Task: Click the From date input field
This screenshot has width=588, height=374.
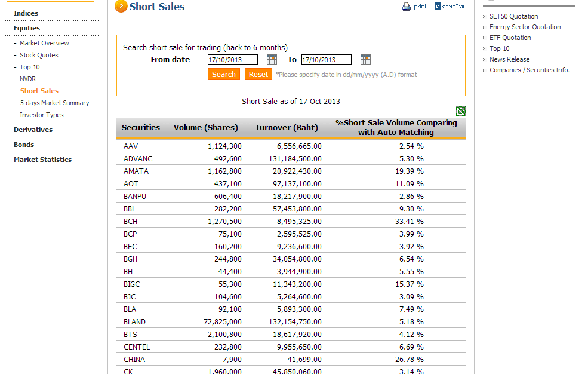Action: [x=232, y=59]
